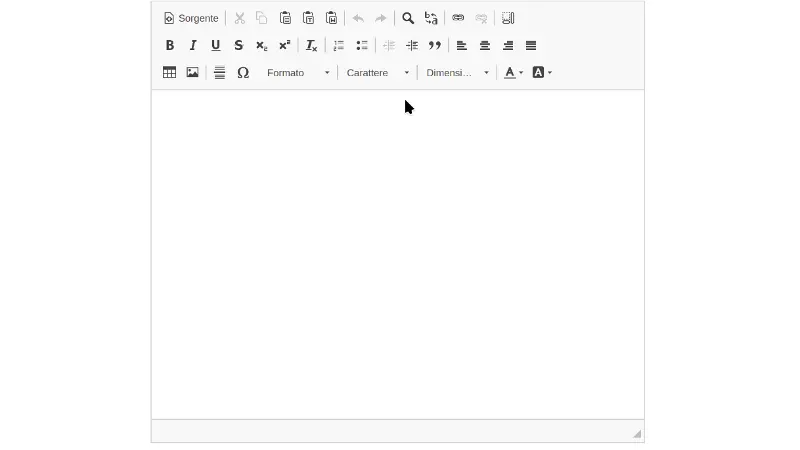Open the Sorgente source view
This screenshot has width=800, height=450.
pyautogui.click(x=191, y=18)
